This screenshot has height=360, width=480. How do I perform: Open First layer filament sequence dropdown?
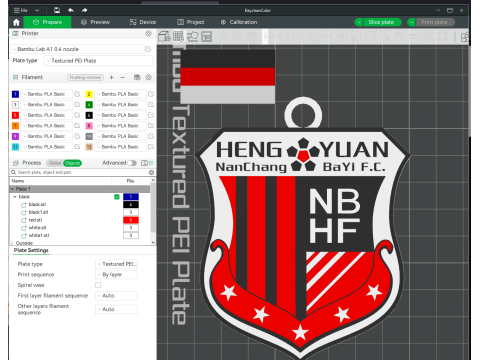coord(116,296)
